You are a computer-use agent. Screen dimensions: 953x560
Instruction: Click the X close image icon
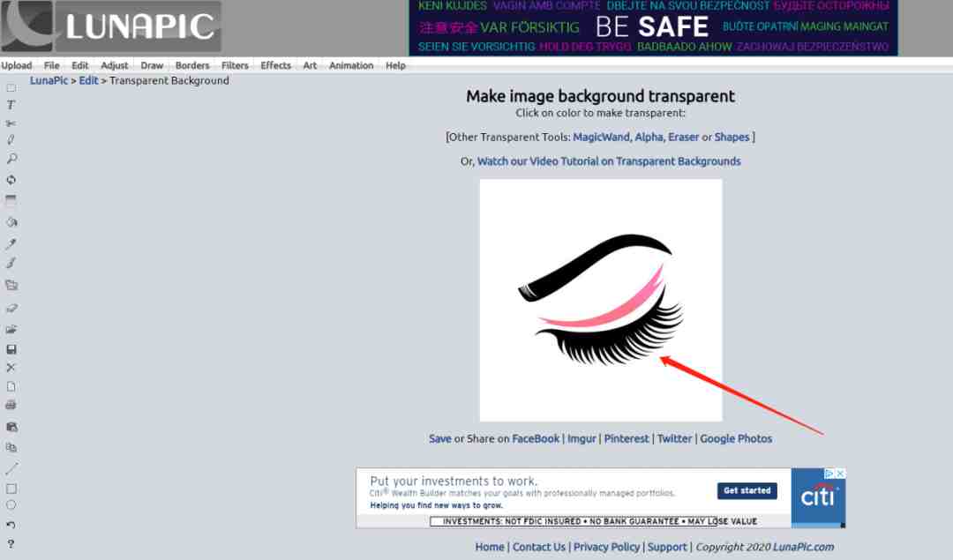click(11, 368)
